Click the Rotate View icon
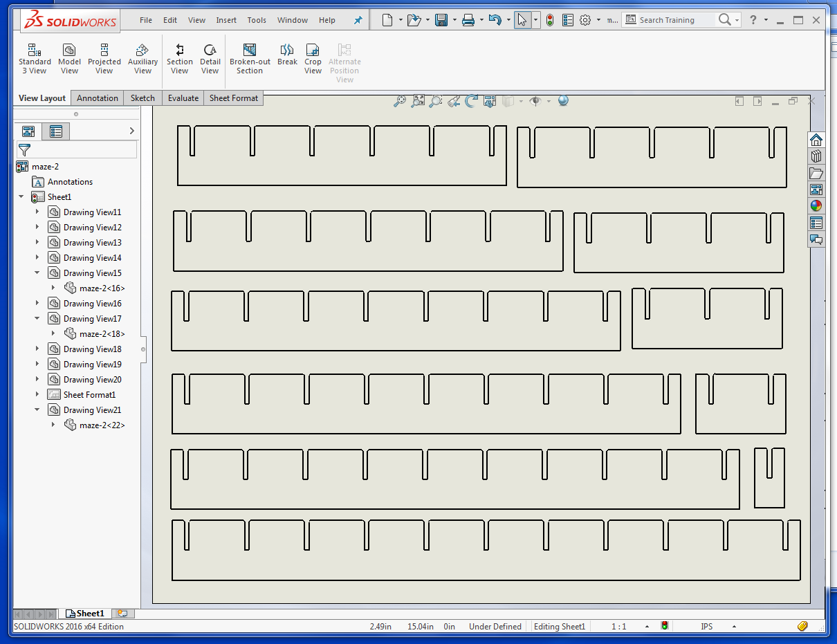Image resolution: width=837 pixels, height=644 pixels. pyautogui.click(x=472, y=101)
